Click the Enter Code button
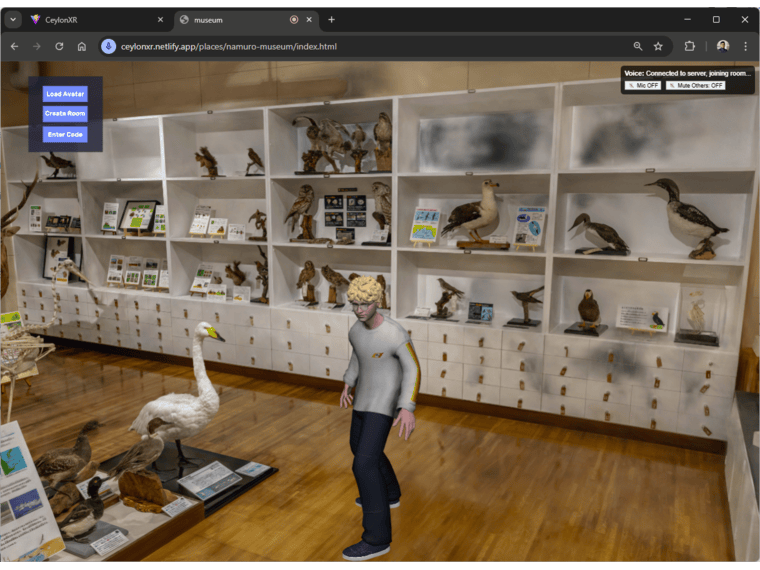760x570 pixels. [x=65, y=134]
